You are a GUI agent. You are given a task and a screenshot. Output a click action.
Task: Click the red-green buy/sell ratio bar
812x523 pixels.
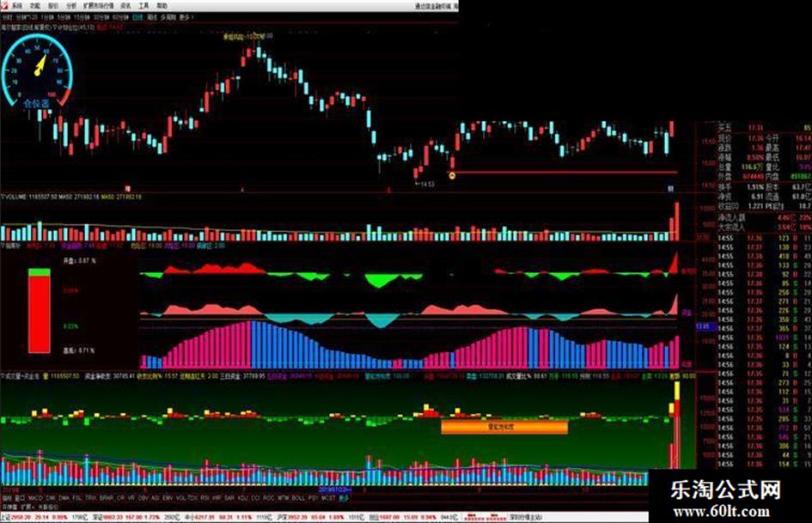[x=40, y=311]
